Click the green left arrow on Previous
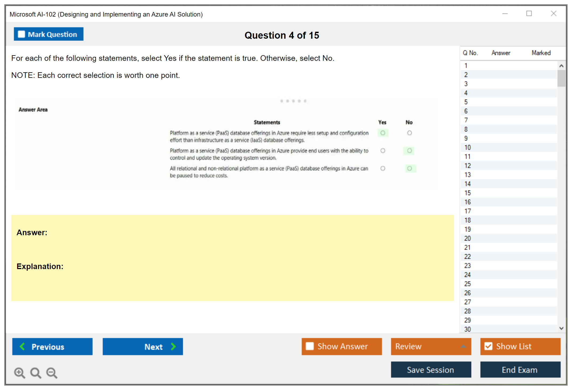The width and height of the screenshot is (574, 392). click(22, 346)
